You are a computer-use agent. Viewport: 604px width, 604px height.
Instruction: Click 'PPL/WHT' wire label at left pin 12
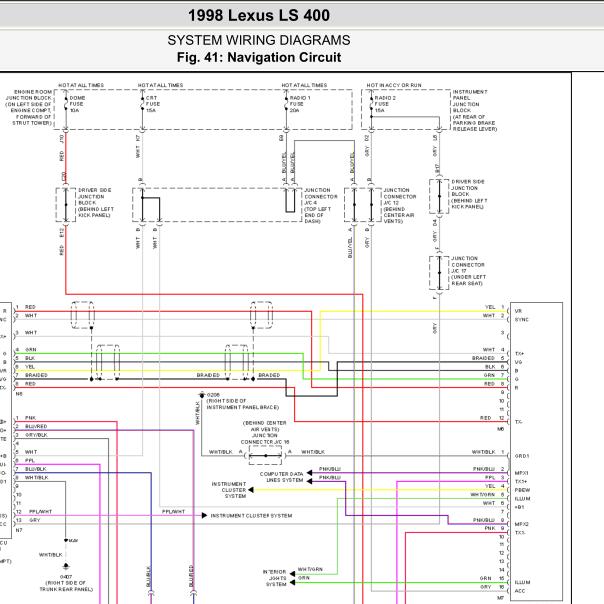tap(40, 512)
